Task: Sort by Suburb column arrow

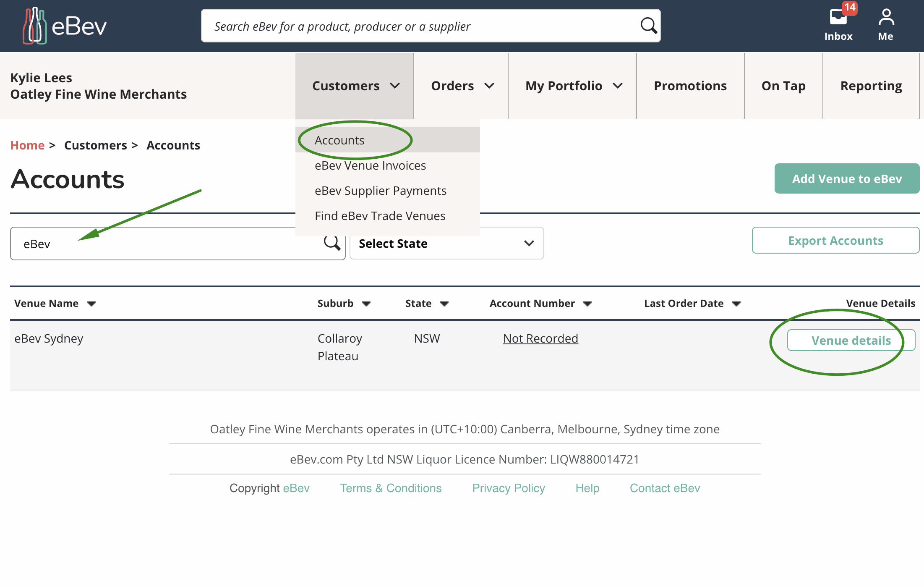Action: tap(366, 304)
